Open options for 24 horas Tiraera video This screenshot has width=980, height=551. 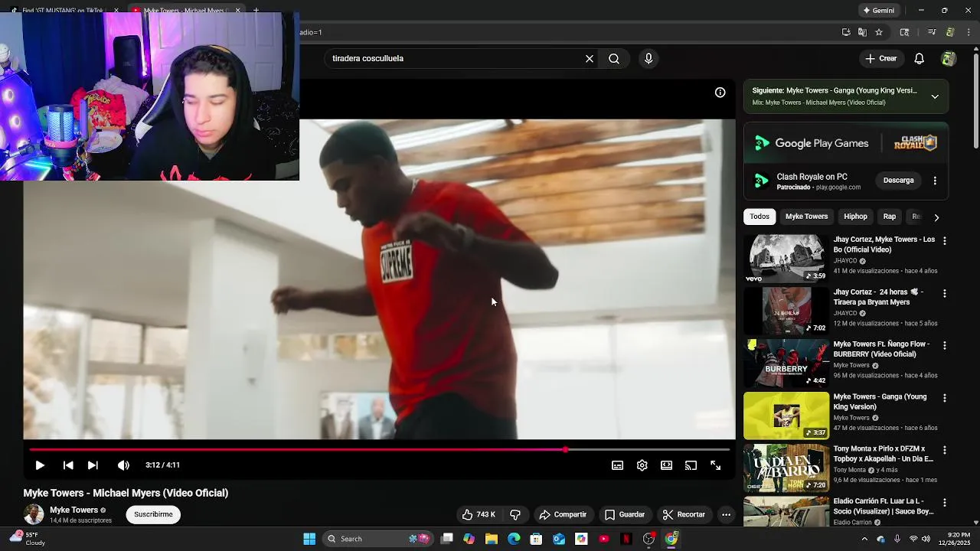point(944,293)
